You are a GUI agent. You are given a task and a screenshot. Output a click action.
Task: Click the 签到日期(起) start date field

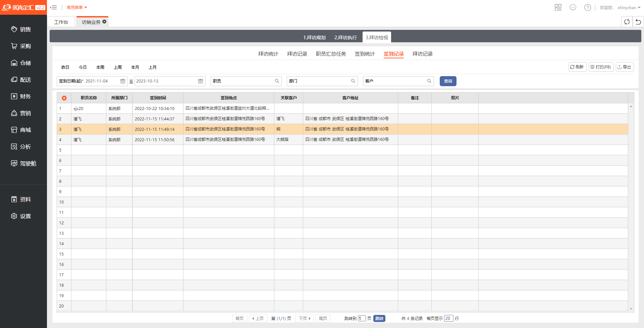point(92,81)
